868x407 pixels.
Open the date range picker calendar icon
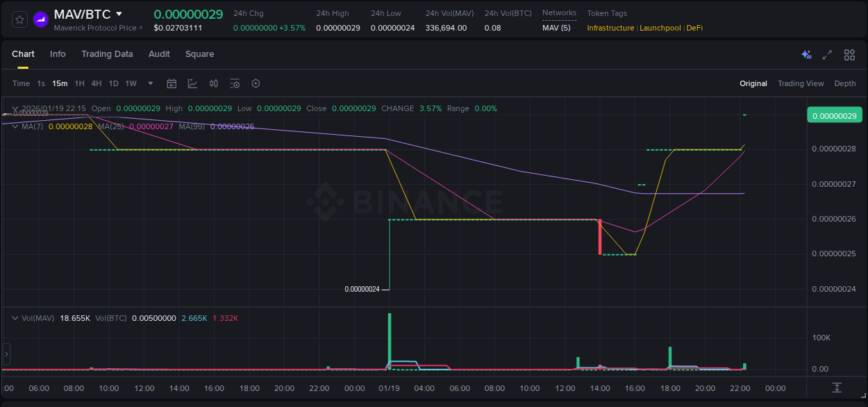click(x=172, y=83)
